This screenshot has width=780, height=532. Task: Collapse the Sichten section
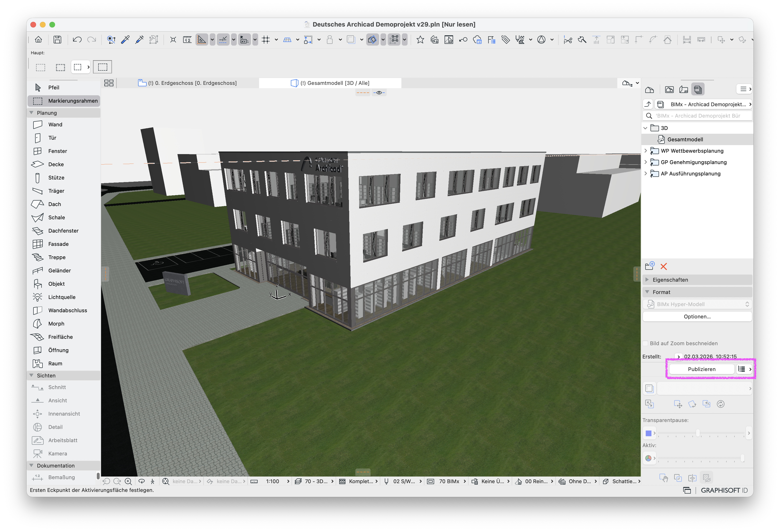tap(32, 375)
